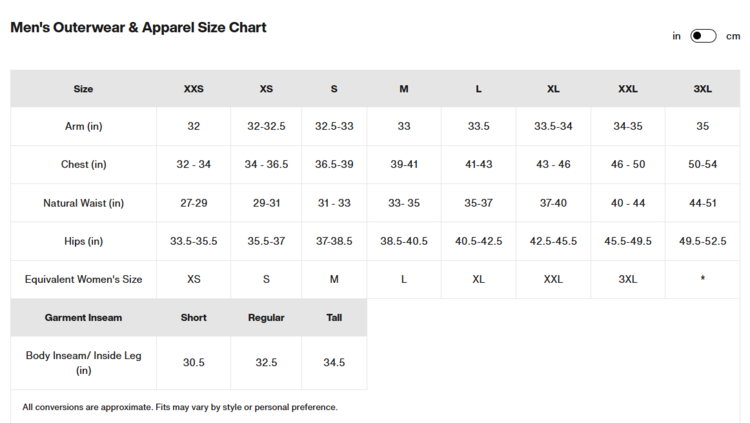Select the "Equivalent Women's Size" row label
The width and height of the screenshot is (750, 423).
pos(83,279)
